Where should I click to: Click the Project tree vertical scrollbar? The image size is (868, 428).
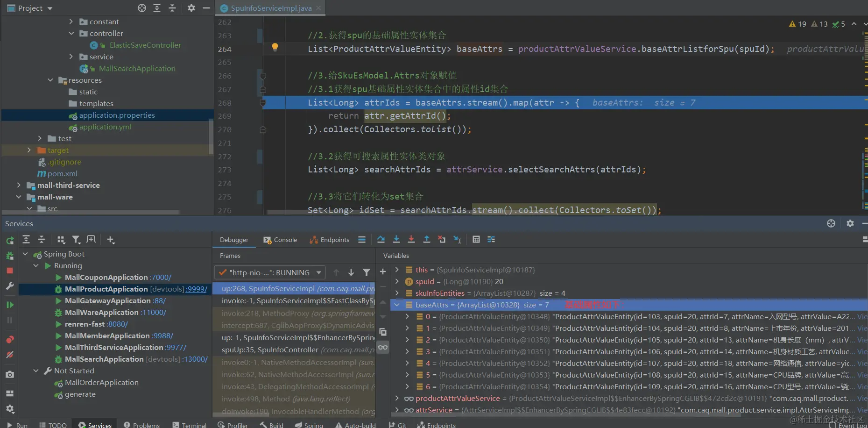(211, 136)
